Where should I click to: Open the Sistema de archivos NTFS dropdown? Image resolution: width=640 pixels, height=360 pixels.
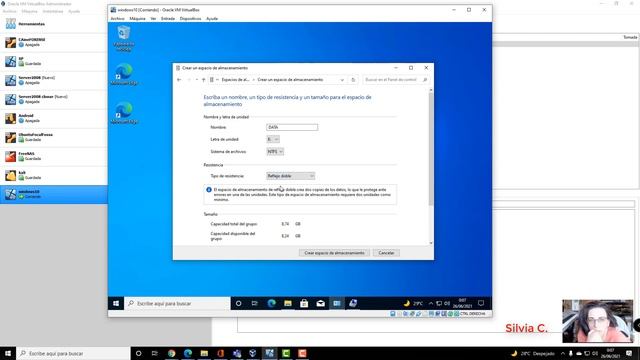coord(275,151)
